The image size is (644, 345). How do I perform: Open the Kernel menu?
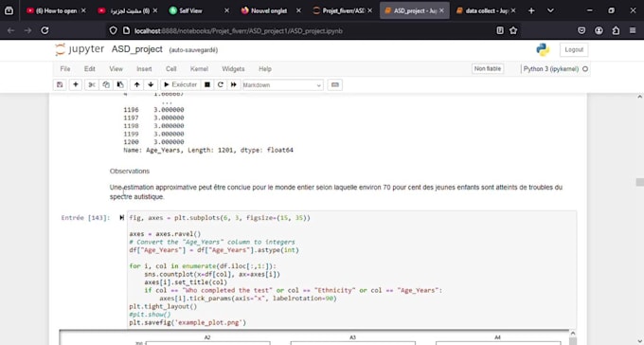click(x=199, y=69)
